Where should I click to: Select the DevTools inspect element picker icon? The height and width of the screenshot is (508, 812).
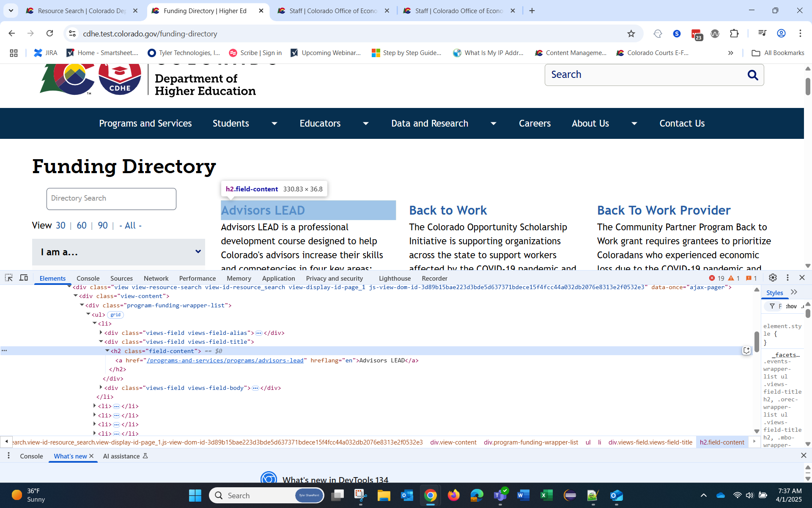pos(8,278)
